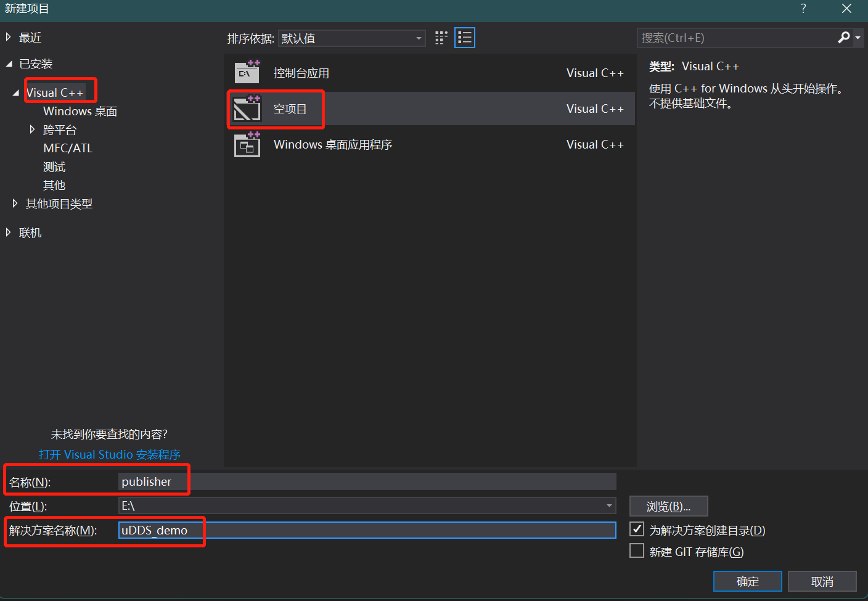Collapse the 已安装 tree node
This screenshot has height=601, width=868.
tap(9, 63)
